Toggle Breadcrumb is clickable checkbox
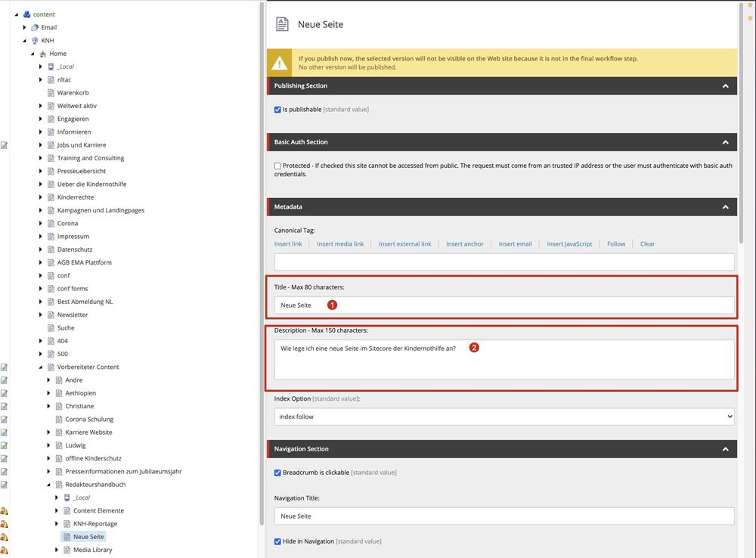The width and height of the screenshot is (756, 558). pos(277,473)
